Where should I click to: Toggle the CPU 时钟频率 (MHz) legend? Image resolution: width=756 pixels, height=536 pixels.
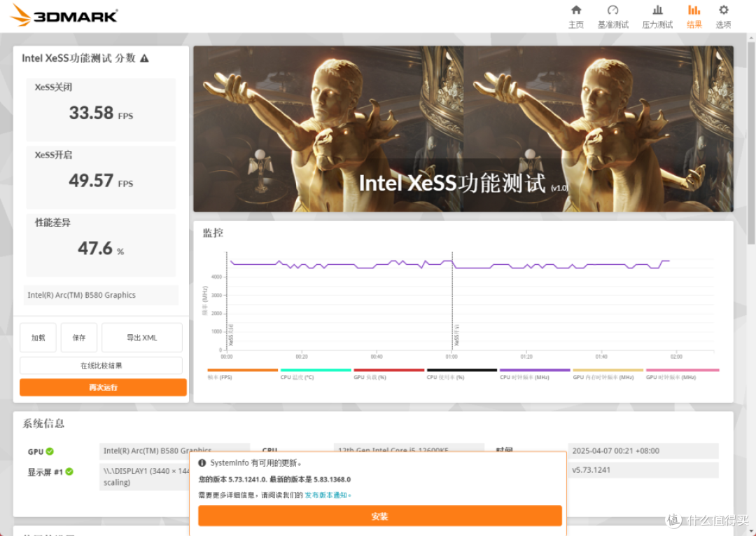click(535, 374)
